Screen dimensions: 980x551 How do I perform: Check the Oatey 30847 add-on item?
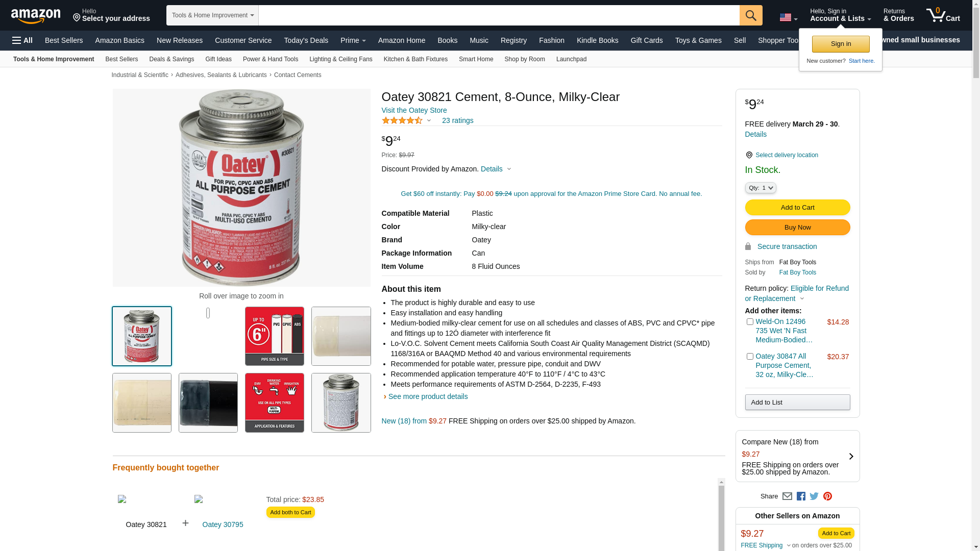click(x=750, y=357)
